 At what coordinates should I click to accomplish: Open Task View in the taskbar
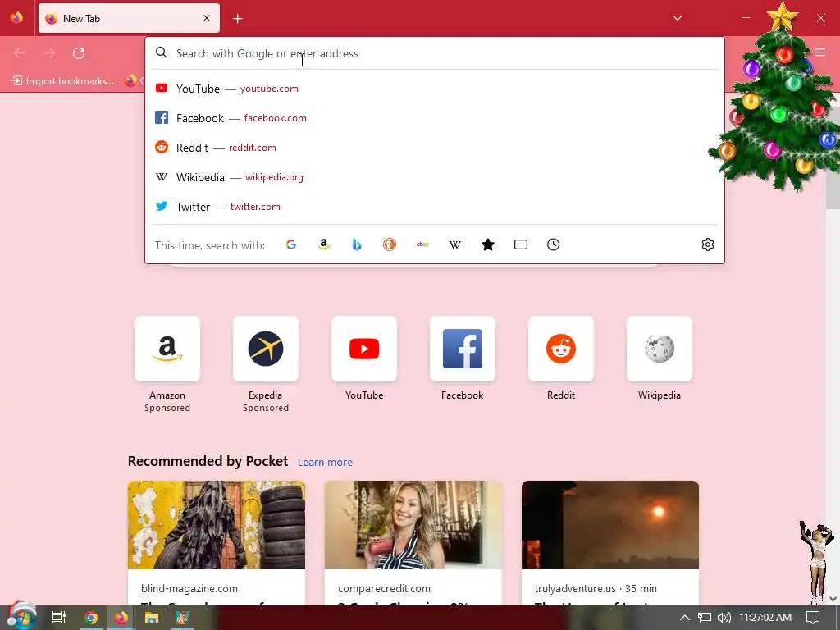[59, 618]
